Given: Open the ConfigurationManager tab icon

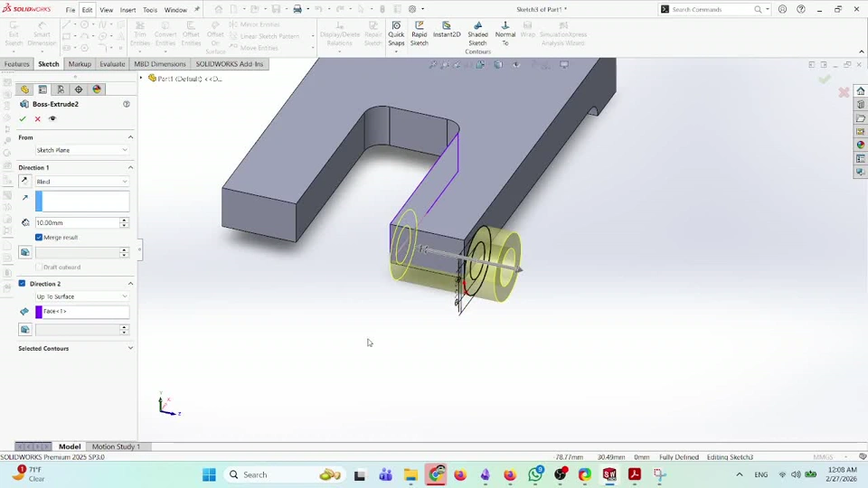Looking at the screenshot, I should 61,89.
